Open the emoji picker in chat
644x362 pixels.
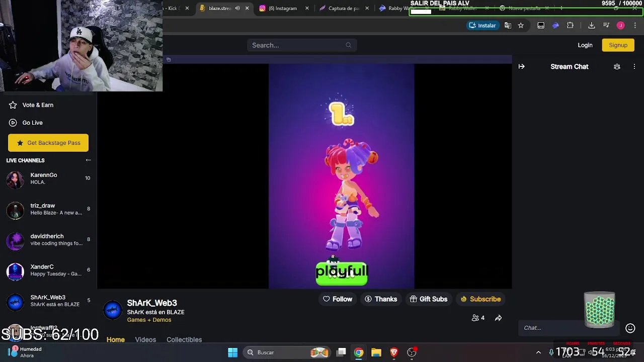[x=630, y=328]
